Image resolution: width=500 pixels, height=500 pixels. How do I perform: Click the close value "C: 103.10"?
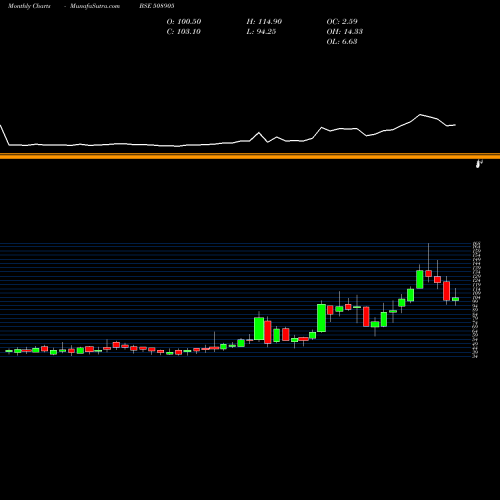pyautogui.click(x=184, y=32)
